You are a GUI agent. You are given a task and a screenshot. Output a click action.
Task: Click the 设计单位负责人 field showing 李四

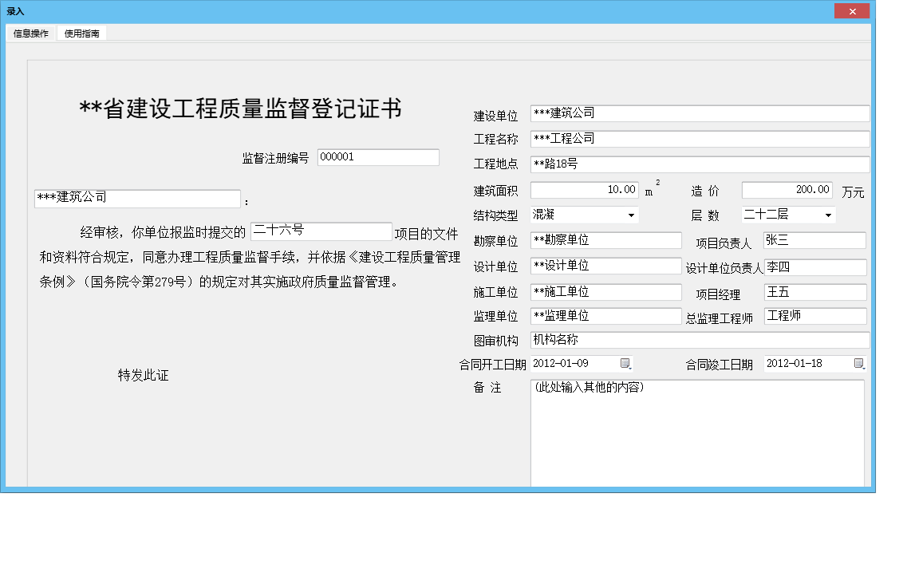click(814, 266)
